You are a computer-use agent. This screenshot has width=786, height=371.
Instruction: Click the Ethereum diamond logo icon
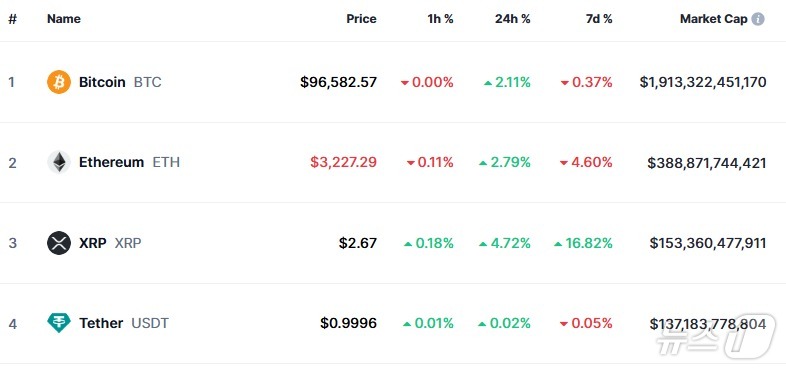(59, 162)
